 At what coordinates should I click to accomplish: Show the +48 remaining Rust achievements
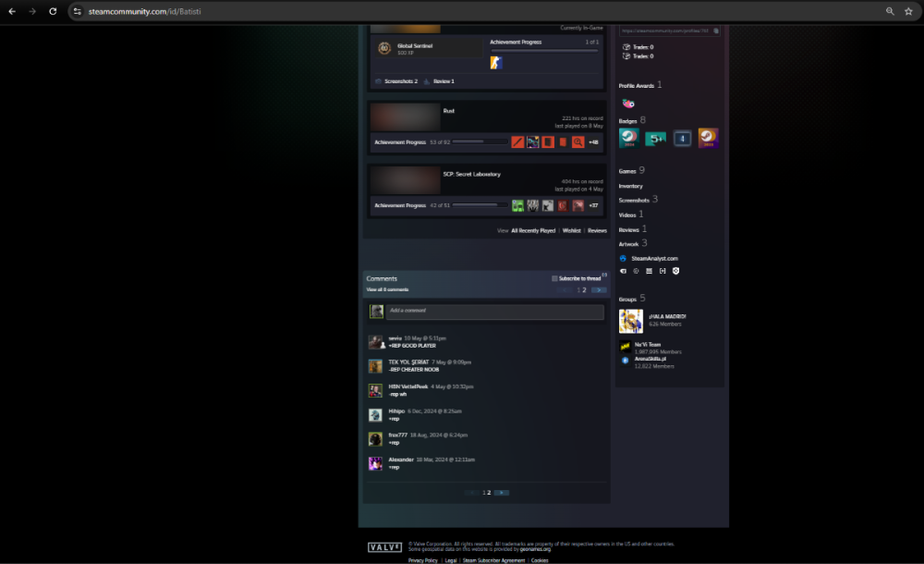pyautogui.click(x=593, y=142)
